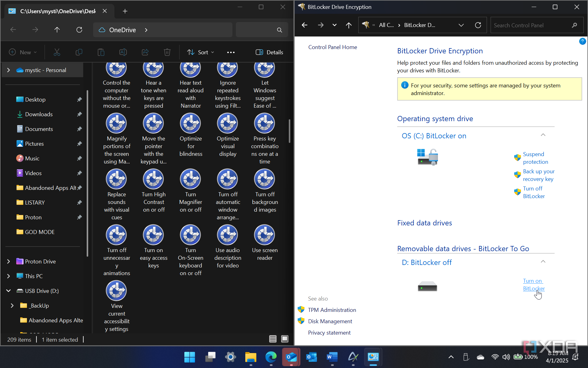588x368 pixels.
Task: Open the Sort dropdown menu
Action: tap(201, 52)
